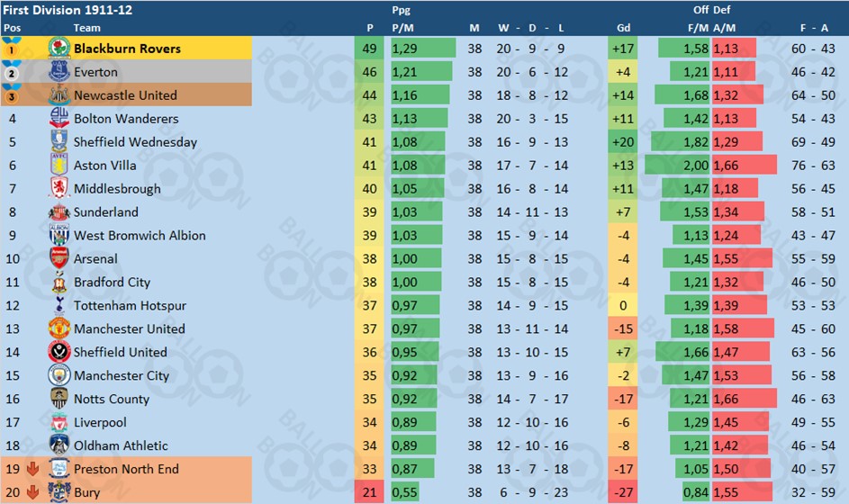
Task: Click Bury's red relegation arrow
Action: 32,492
